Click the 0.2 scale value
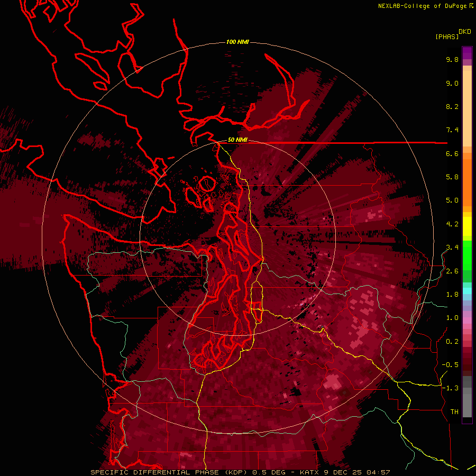This screenshot has height=476, width=476. click(452, 342)
